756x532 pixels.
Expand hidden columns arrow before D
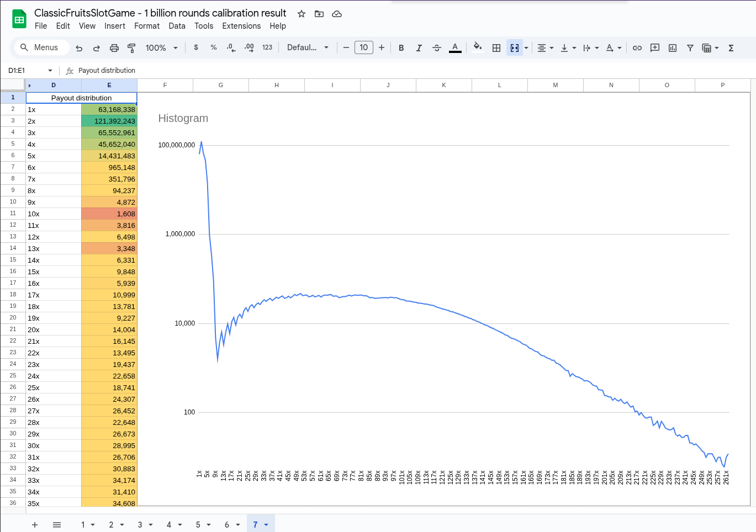click(x=30, y=86)
